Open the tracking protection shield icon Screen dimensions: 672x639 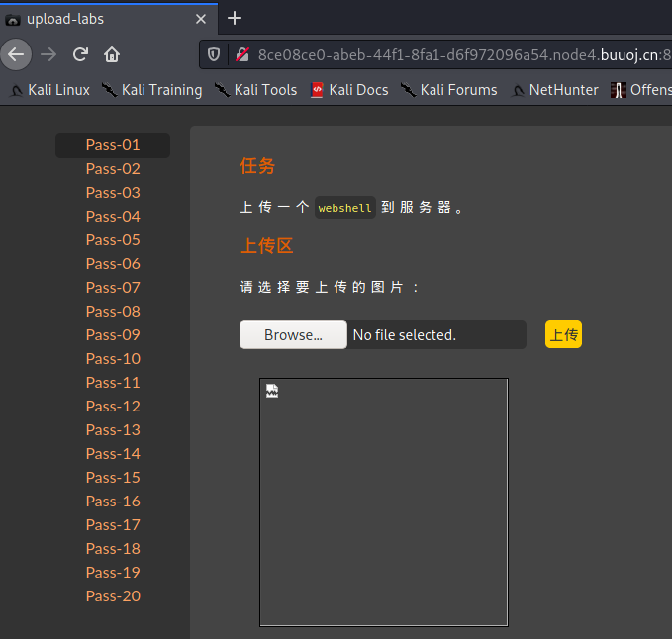coord(214,54)
